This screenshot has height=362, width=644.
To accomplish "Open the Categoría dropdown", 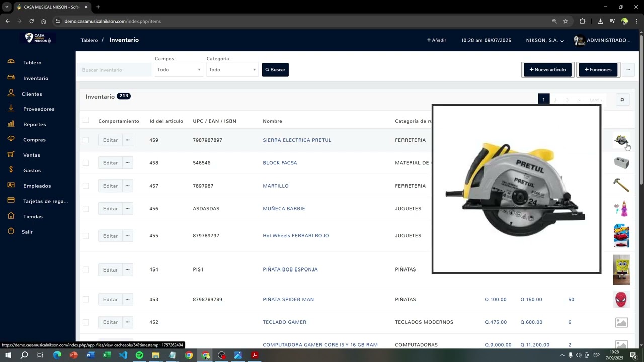I will click(232, 70).
